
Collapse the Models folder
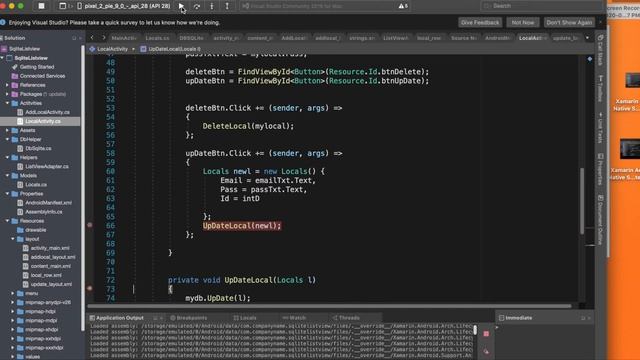(x=7, y=176)
